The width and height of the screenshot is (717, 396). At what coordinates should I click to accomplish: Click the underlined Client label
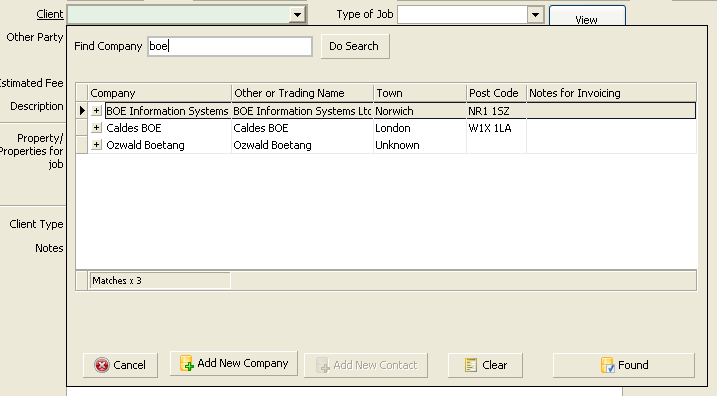tap(50, 14)
